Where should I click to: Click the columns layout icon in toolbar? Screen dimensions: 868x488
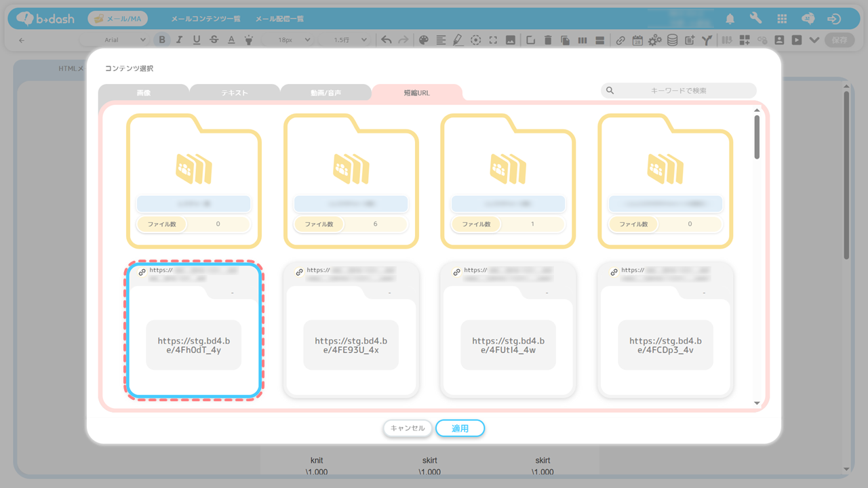tap(583, 40)
